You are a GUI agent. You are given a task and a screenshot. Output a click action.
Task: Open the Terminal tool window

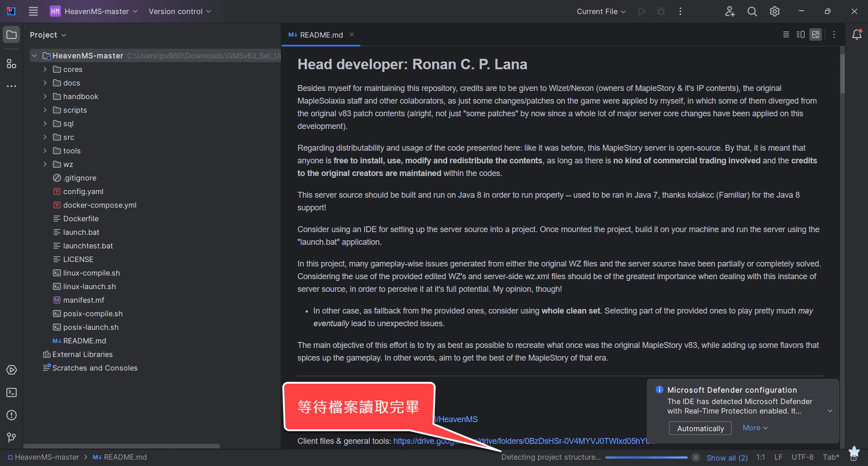[11, 393]
